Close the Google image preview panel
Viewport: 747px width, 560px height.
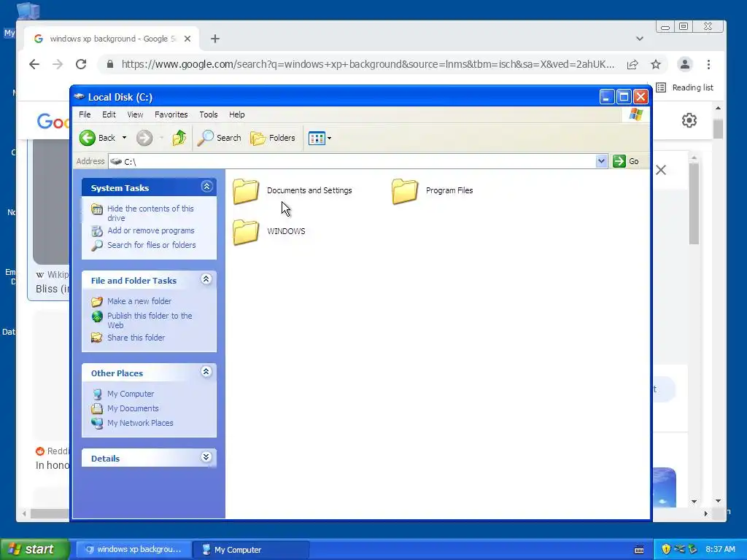point(661,170)
